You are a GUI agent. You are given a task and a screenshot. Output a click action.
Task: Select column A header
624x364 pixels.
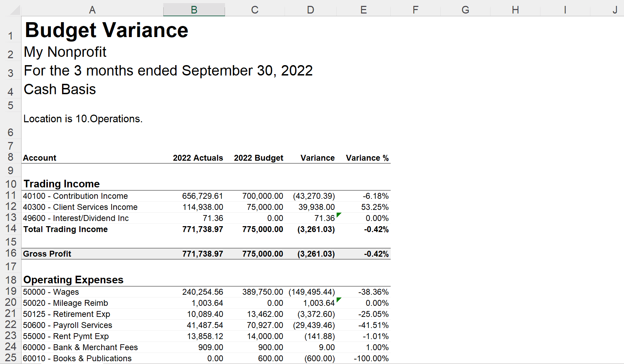click(x=92, y=10)
